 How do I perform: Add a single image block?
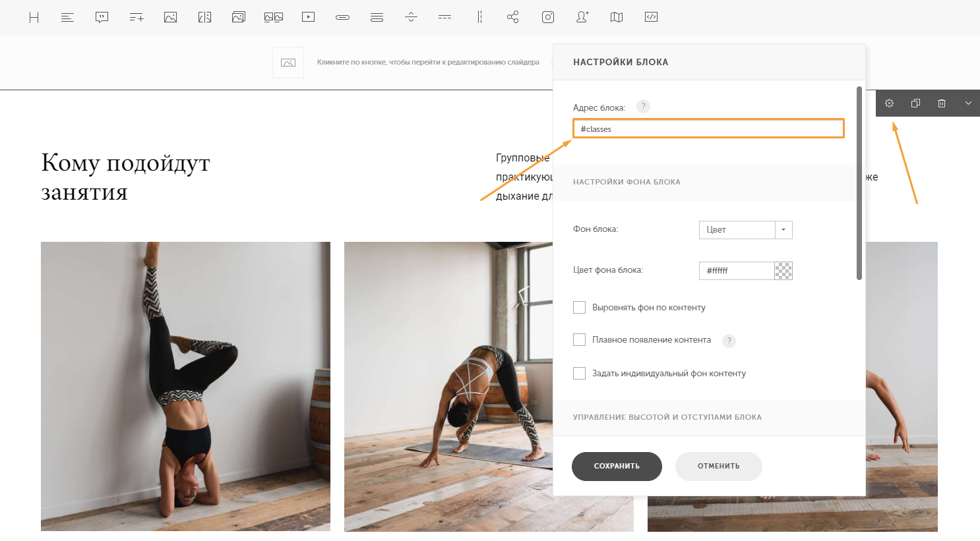tap(170, 17)
